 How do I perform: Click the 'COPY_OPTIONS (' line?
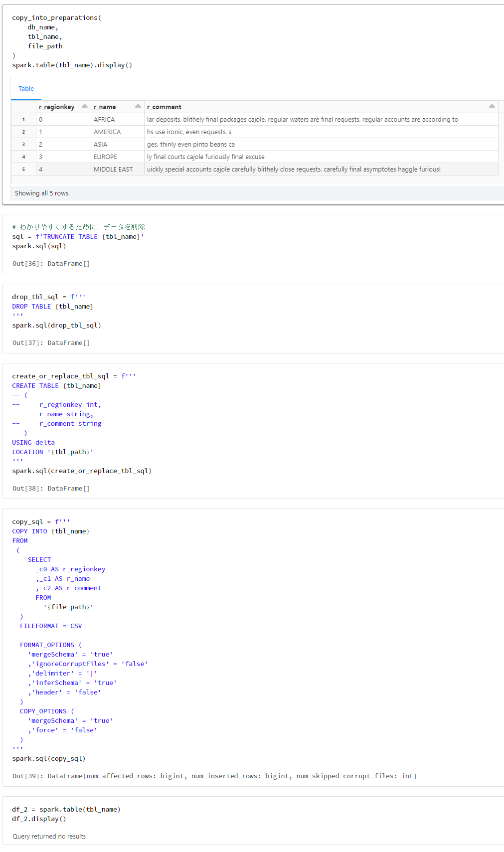point(47,711)
